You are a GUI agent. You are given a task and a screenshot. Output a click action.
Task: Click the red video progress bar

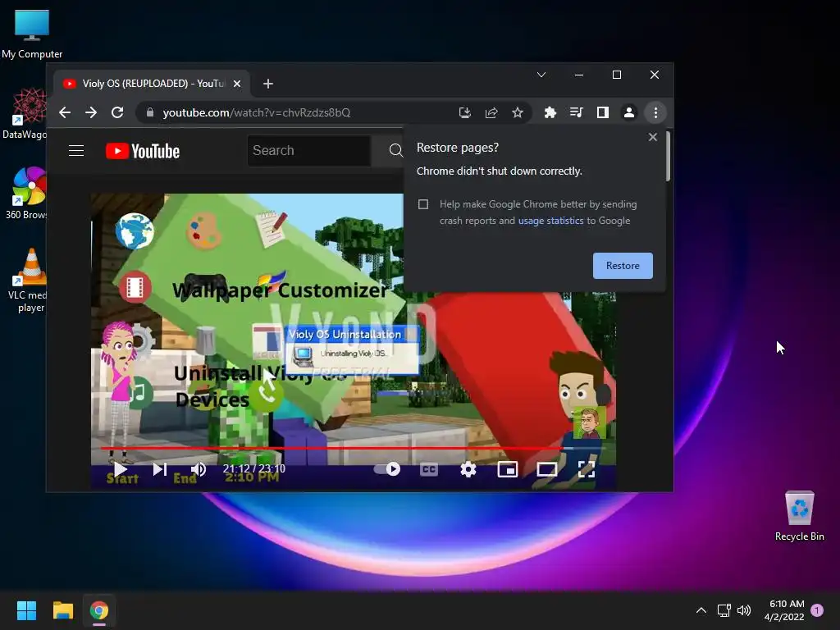click(332, 448)
